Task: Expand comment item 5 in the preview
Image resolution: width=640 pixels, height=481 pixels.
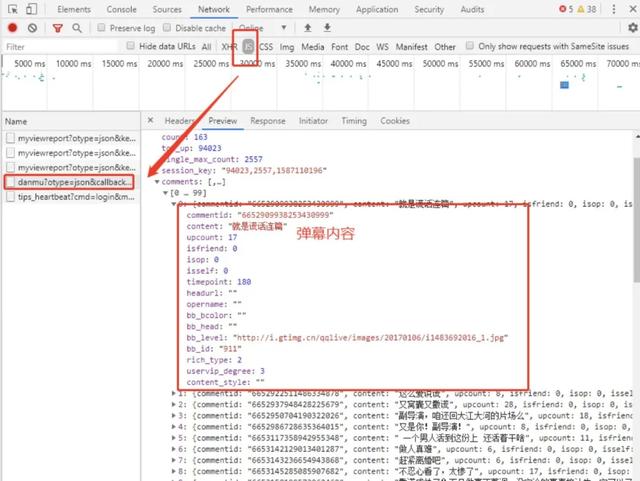Action: click(173, 438)
